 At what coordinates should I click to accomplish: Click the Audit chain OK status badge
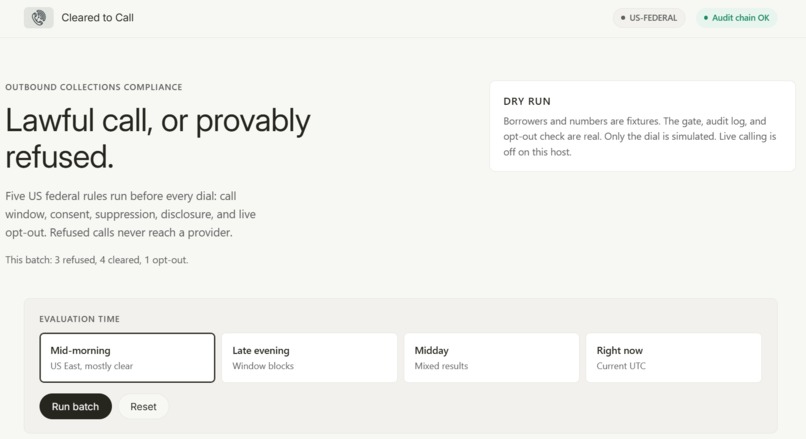point(736,18)
